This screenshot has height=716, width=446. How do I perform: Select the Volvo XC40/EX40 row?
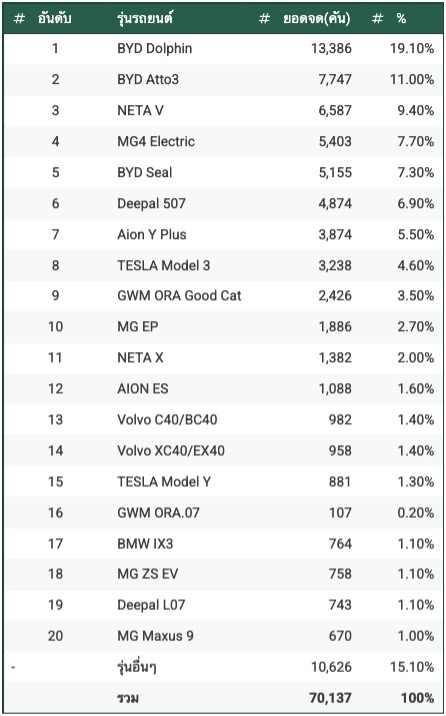(223, 451)
